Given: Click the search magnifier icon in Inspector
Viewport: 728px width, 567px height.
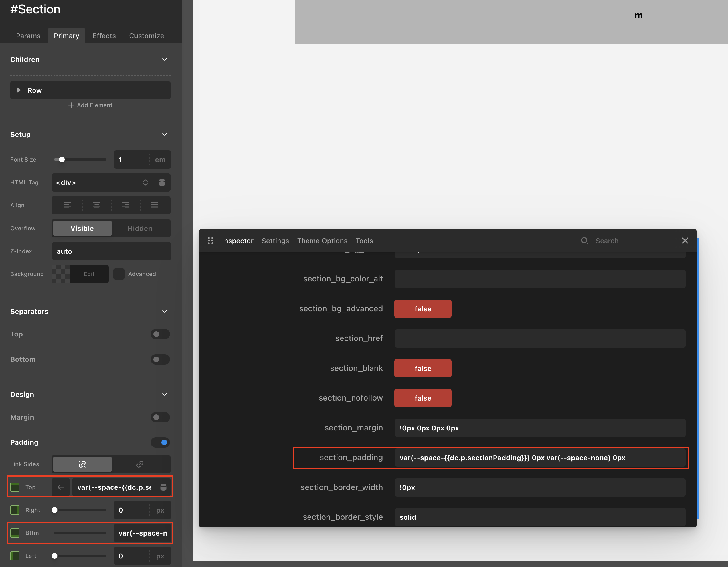Looking at the screenshot, I should [x=584, y=241].
